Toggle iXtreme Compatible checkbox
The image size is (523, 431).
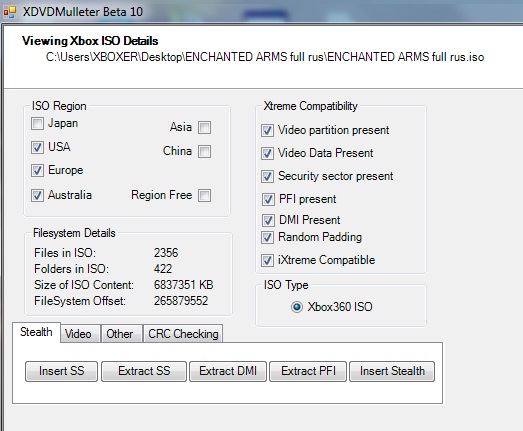click(267, 260)
